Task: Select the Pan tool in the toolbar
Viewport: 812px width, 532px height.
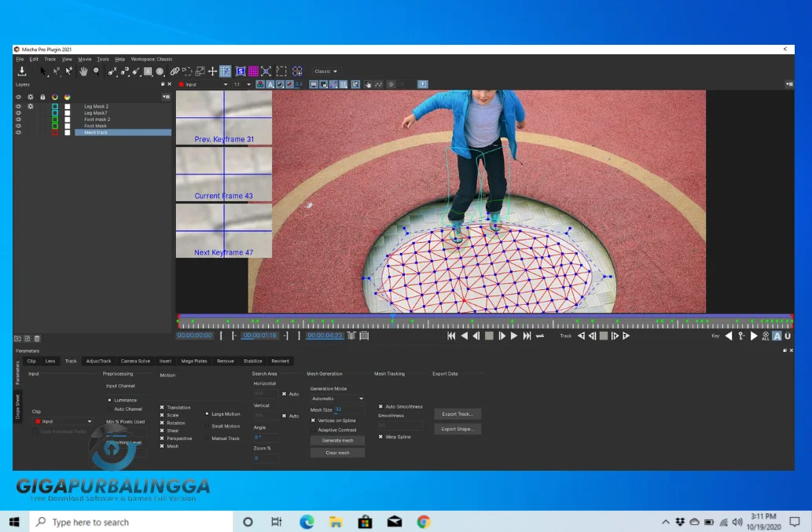Action: coord(83,72)
